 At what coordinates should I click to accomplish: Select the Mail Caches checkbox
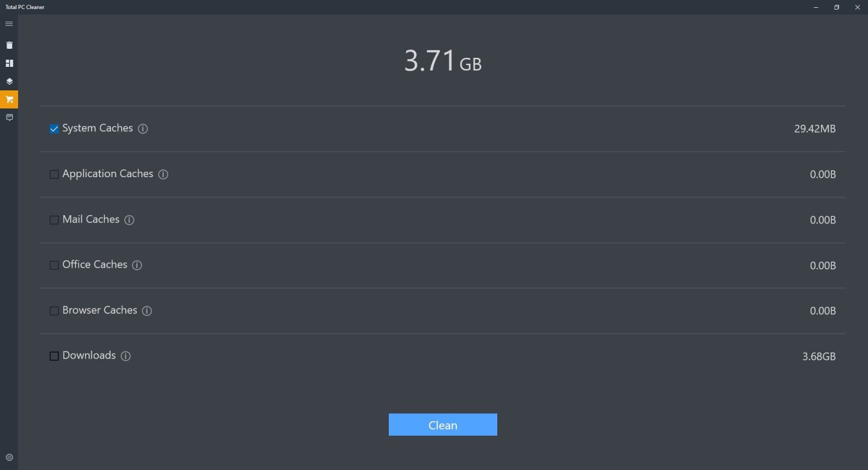[54, 220]
